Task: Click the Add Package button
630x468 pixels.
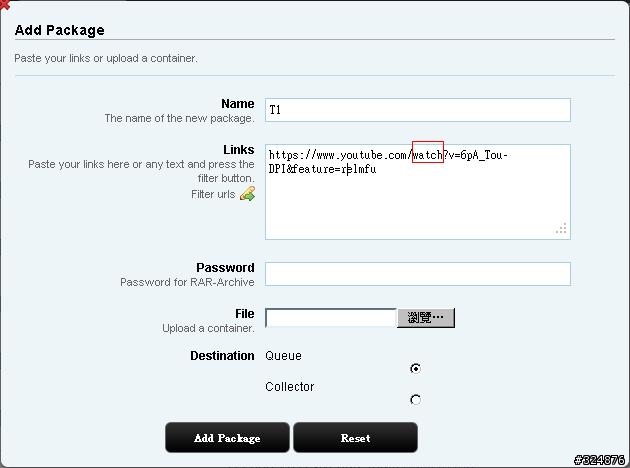Action: tap(227, 437)
